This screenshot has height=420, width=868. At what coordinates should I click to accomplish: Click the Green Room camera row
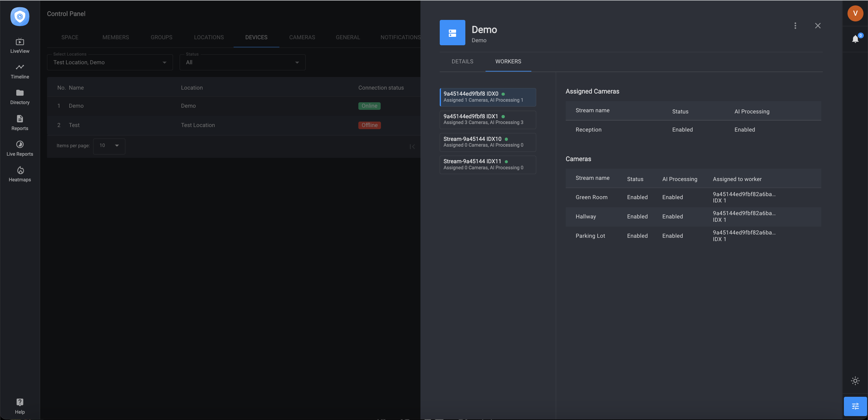693,197
